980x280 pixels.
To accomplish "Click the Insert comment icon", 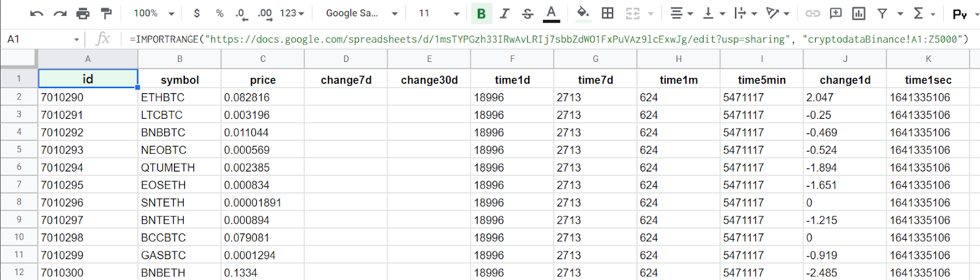I will (x=835, y=13).
